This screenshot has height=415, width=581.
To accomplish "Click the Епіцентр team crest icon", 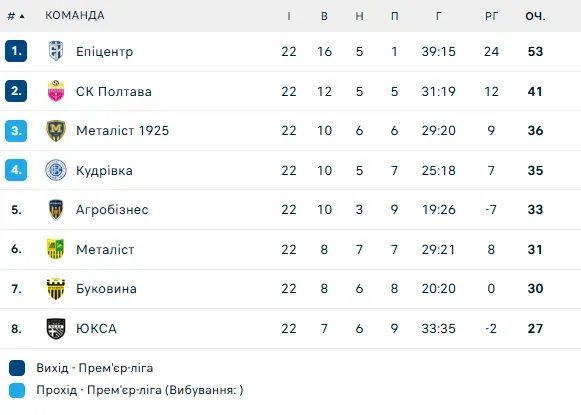I will tap(56, 51).
